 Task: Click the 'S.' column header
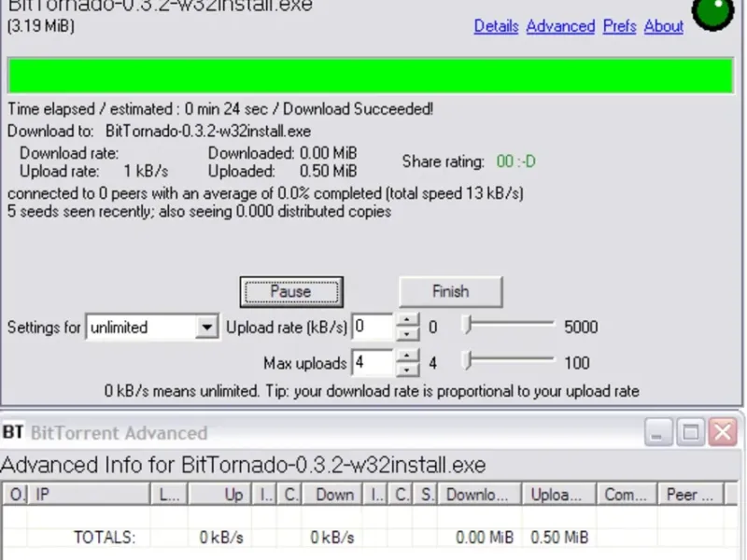[426, 495]
